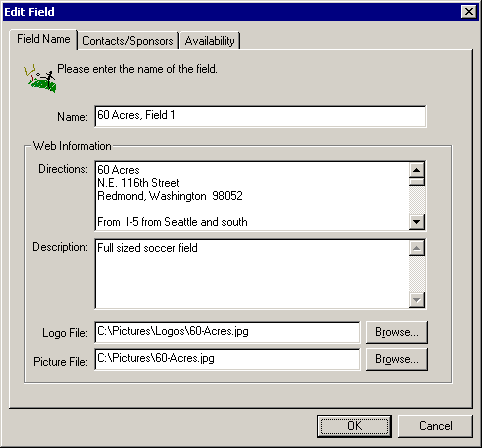Switch to the Contacts/Sponsors tab
Screen dimensions: 482x448
128,41
